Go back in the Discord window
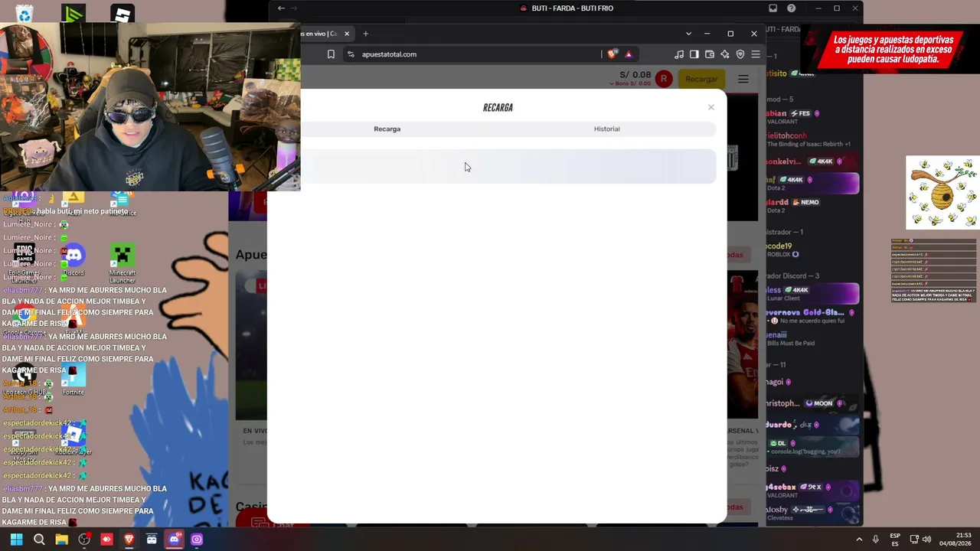This screenshot has width=980, height=551. pos(281,8)
